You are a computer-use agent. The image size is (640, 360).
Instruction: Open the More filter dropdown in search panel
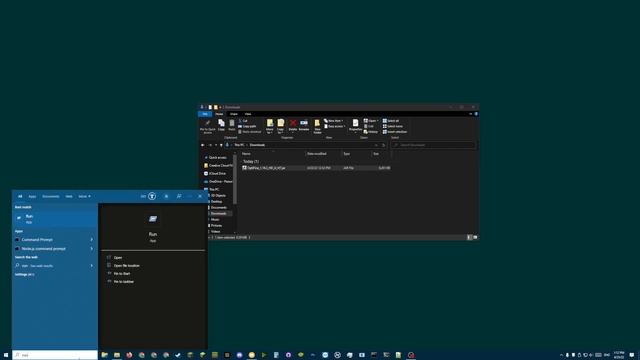click(x=84, y=196)
